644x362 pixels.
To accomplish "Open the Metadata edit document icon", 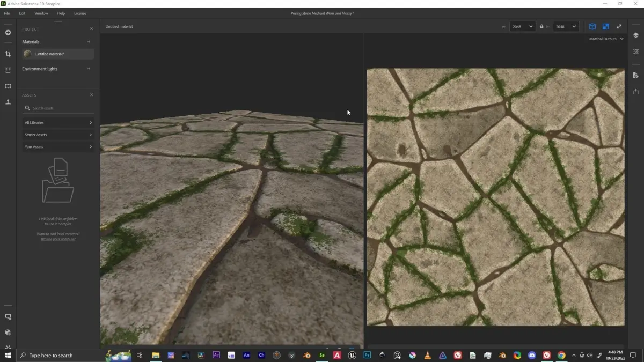I will 636,76.
